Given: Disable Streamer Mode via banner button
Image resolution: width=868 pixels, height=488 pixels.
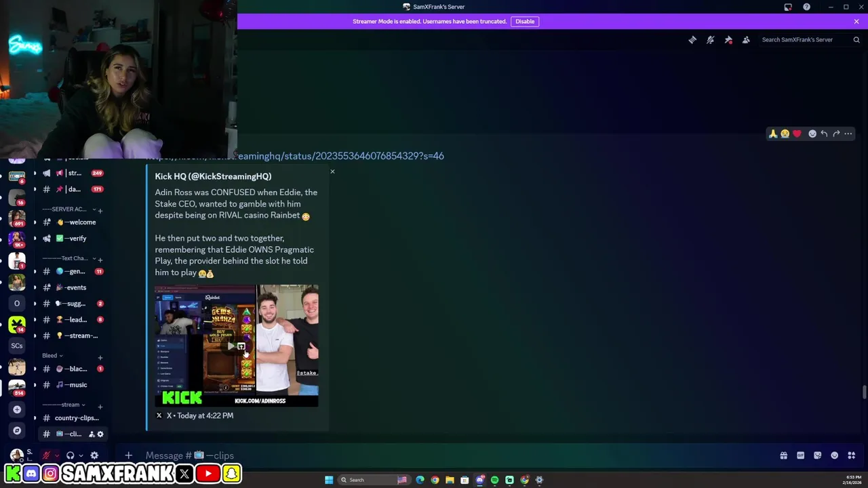Looking at the screenshot, I should click(x=525, y=21).
